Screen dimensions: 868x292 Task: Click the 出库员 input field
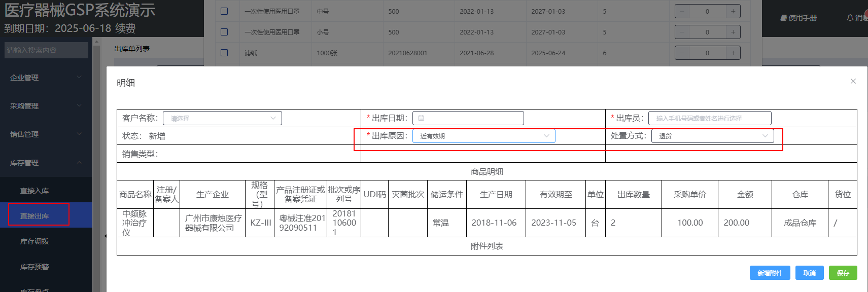(709, 118)
